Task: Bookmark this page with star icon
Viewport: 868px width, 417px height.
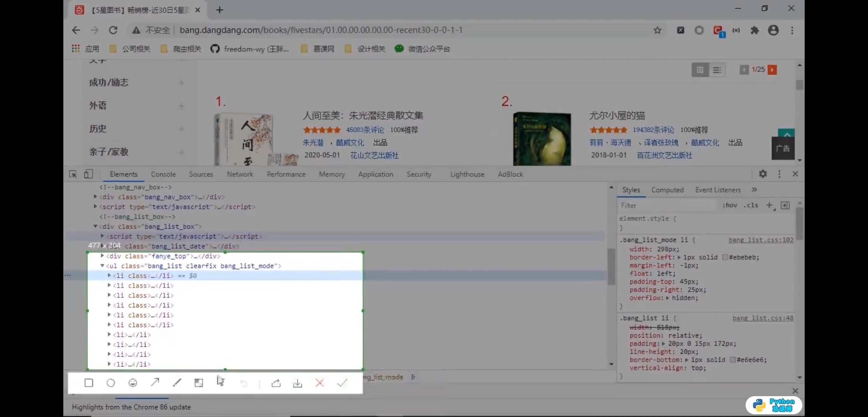Action: (x=658, y=30)
